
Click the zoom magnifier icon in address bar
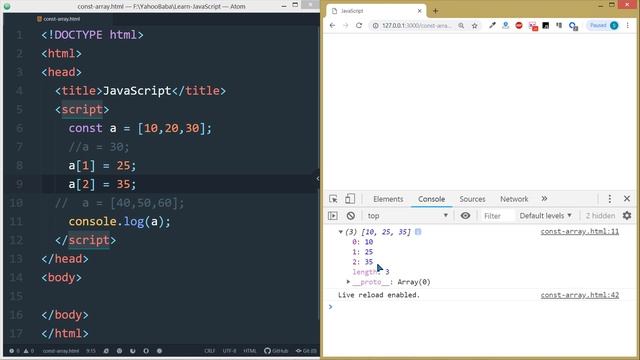(461, 25)
